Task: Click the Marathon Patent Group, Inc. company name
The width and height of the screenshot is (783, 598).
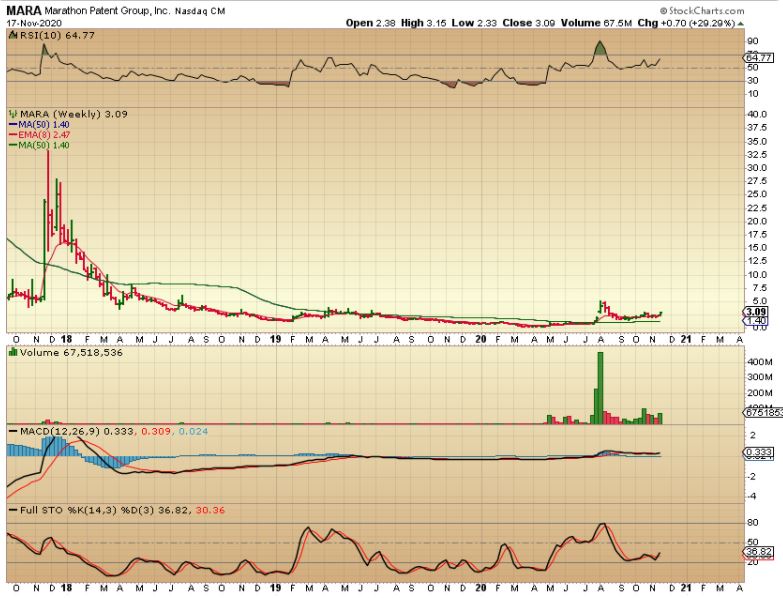Action: pyautogui.click(x=107, y=10)
